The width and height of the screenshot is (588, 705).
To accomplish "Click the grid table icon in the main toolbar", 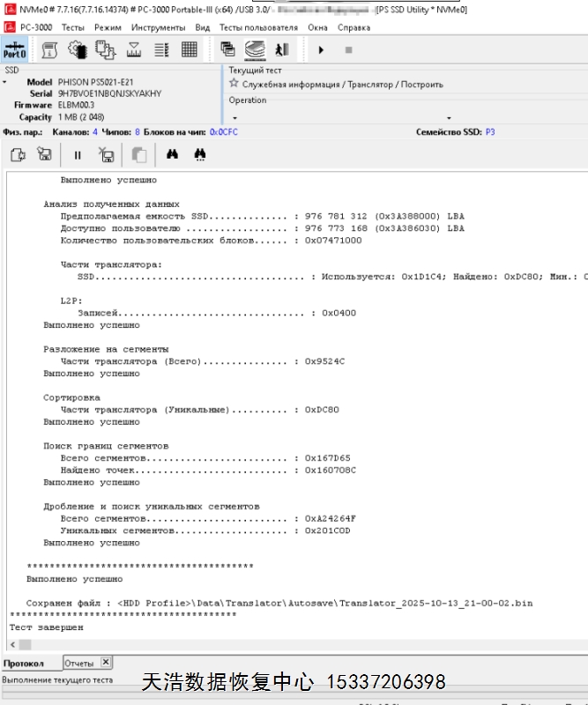I will click(190, 49).
